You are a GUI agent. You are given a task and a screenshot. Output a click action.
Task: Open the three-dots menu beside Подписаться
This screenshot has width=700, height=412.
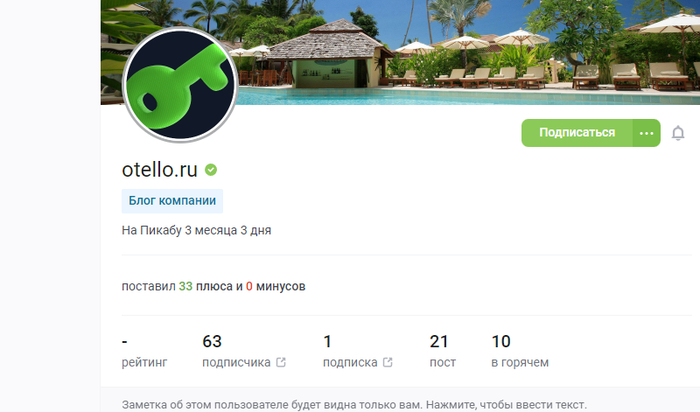[x=646, y=133]
